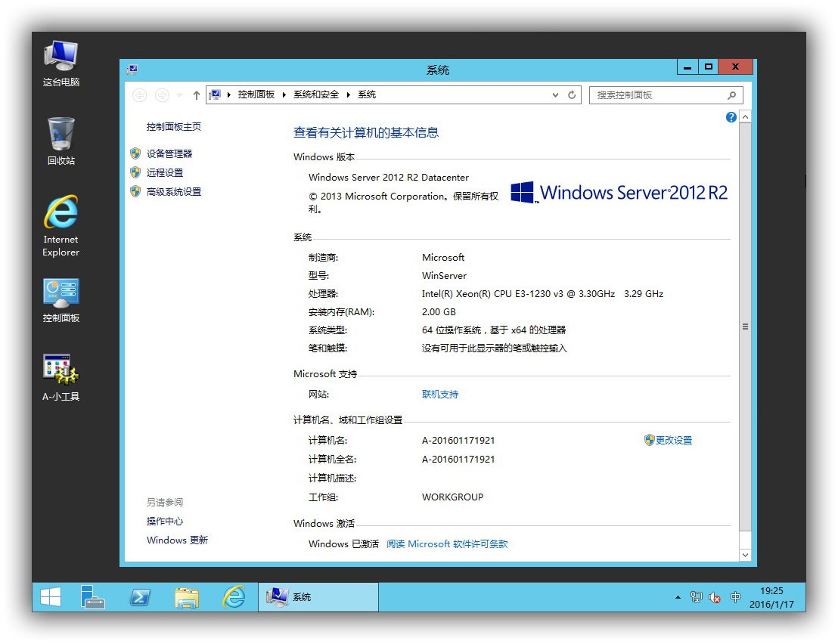Open the A-小工具 desktop icon
Image resolution: width=838 pixels, height=644 pixels.
(x=61, y=377)
